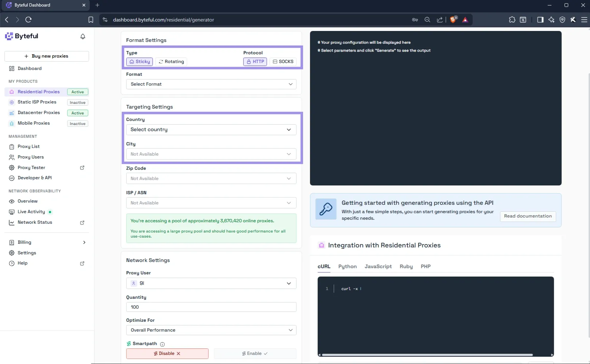Open Optimize For dropdown
Viewport: 590px width, 364px height.
coord(211,330)
